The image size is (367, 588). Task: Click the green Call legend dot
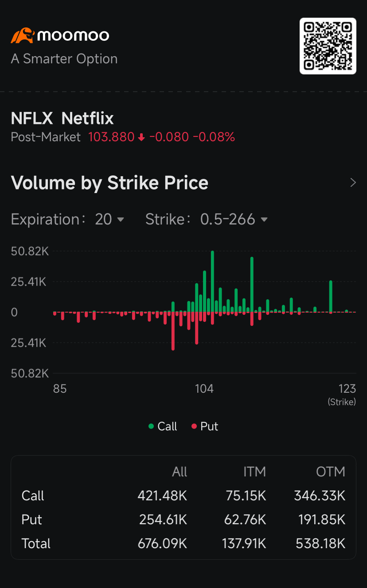[151, 426]
